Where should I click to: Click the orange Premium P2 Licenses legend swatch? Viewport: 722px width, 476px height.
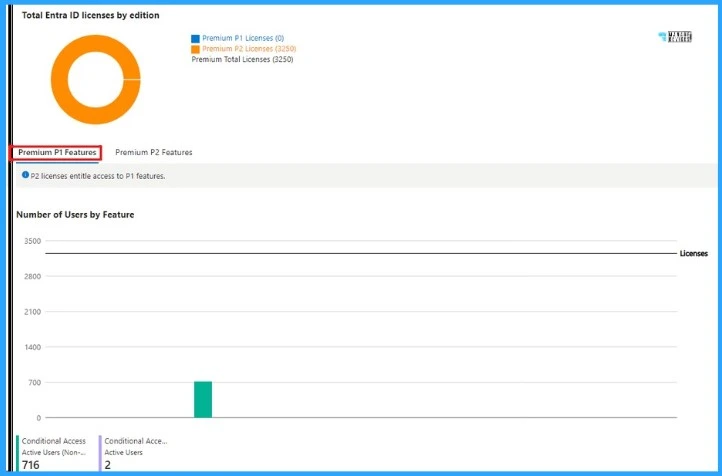pyautogui.click(x=195, y=49)
